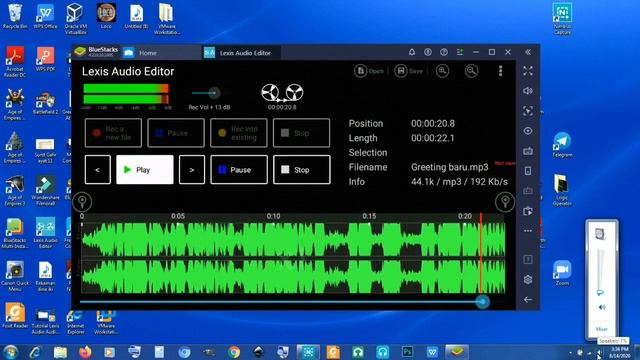640x360 pixels.
Task: Mute speakers in the volume popup
Action: (602, 307)
